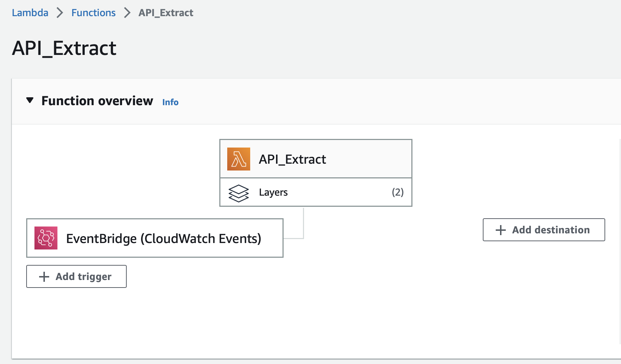Select the Layers icon in the function diagram
The height and width of the screenshot is (364, 621).
coord(238,193)
